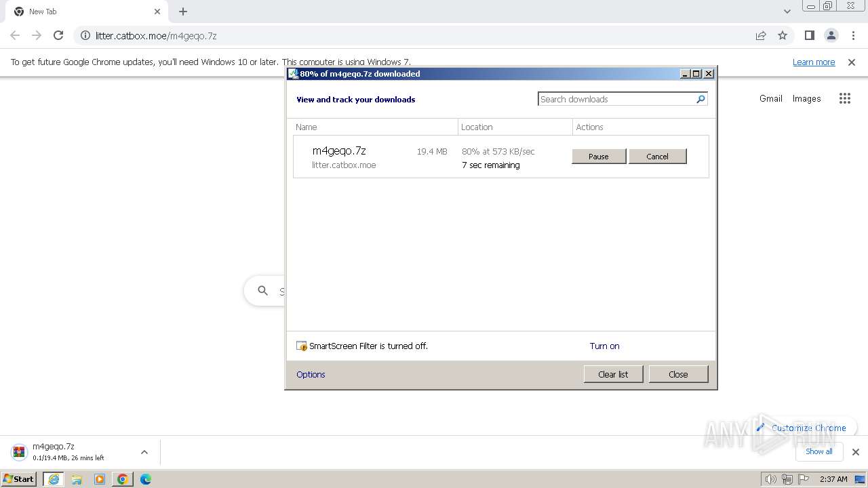Click the Chrome address bar URL
Image resolution: width=868 pixels, height=488 pixels.
(156, 35)
